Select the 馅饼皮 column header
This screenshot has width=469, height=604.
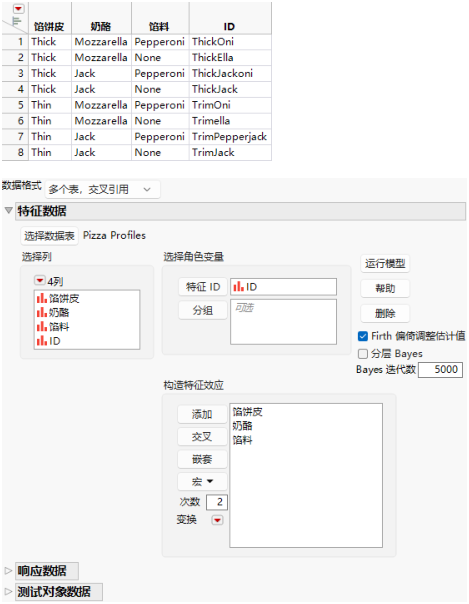tap(50, 26)
